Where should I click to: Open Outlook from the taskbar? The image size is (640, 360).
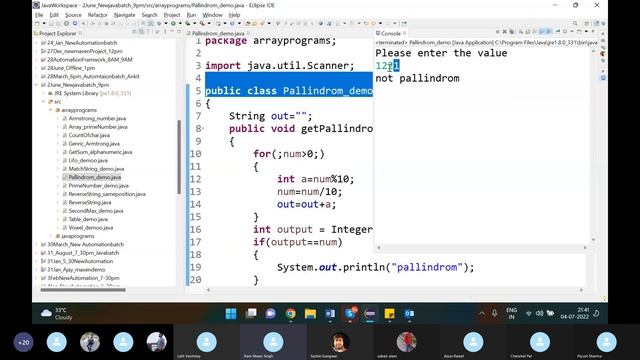click(409, 313)
